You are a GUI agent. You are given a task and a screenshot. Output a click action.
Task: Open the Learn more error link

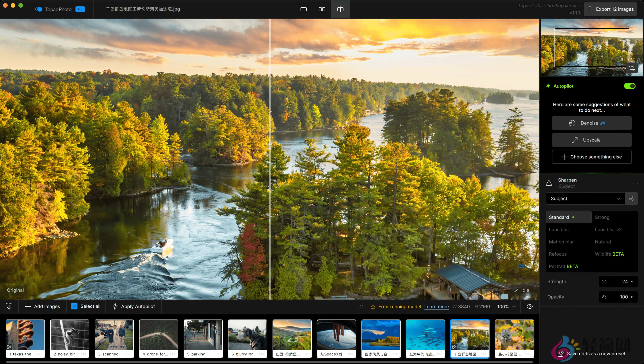(x=436, y=307)
